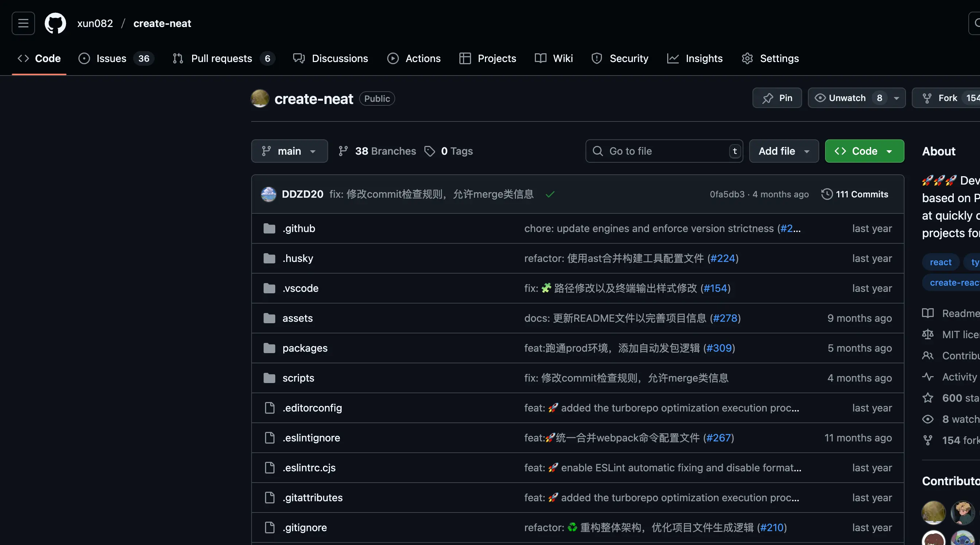Expand the green Code dropdown
The height and width of the screenshot is (545, 980).
pos(864,151)
